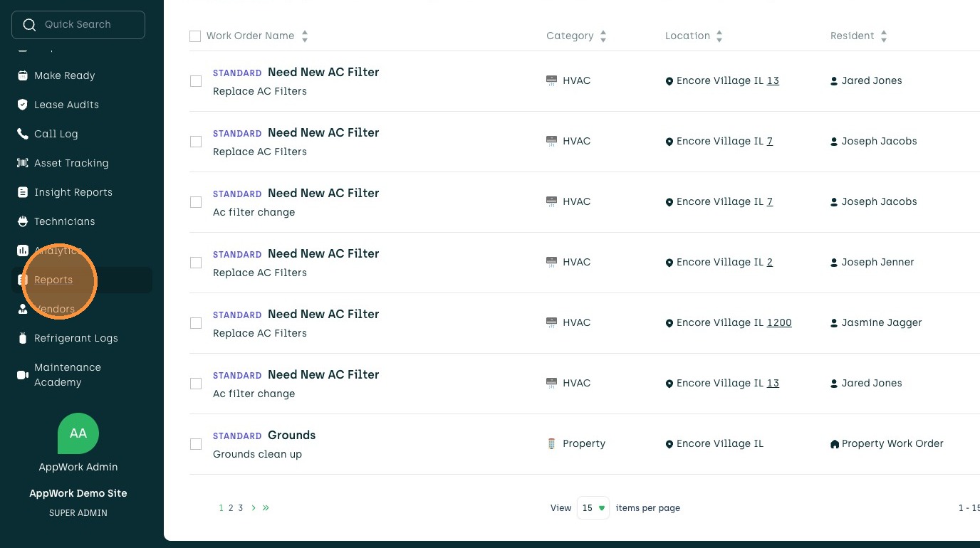Go to page 2 of results
Viewport: 980px width, 548px height.
[x=231, y=508]
